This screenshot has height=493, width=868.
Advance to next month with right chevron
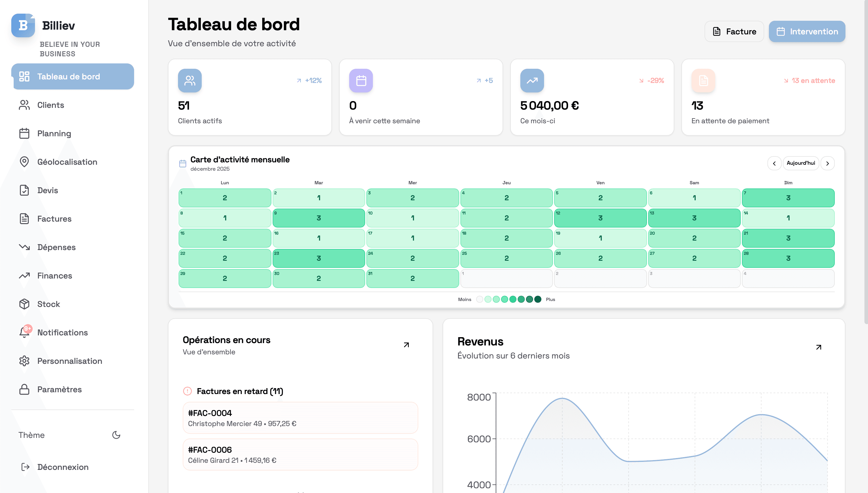(827, 163)
